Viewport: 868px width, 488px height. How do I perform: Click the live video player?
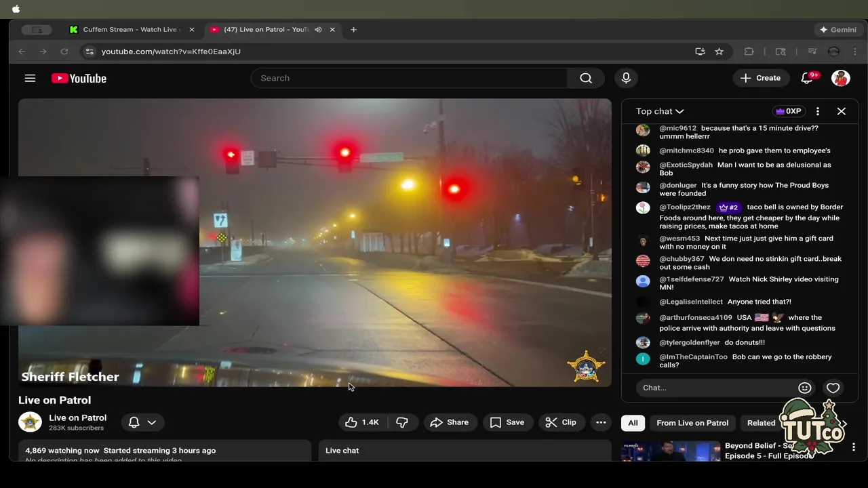315,243
